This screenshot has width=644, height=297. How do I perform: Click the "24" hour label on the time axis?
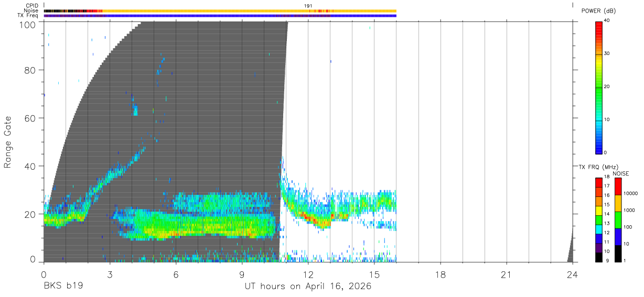point(572,274)
